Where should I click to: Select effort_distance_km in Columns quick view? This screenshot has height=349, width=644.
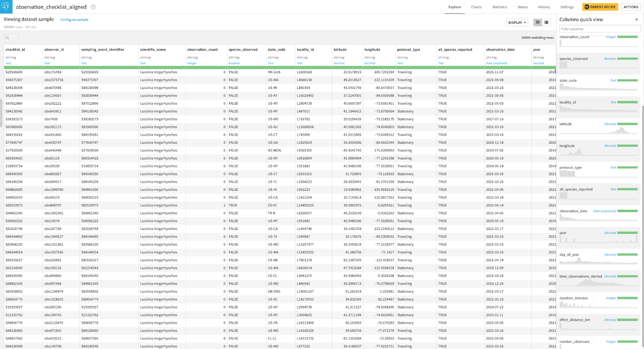(x=575, y=320)
